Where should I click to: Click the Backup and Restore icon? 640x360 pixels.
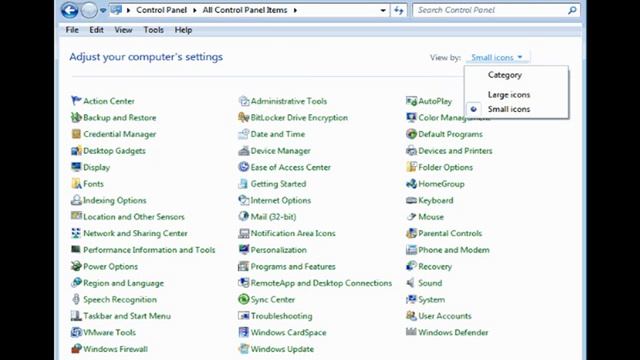[x=76, y=117]
